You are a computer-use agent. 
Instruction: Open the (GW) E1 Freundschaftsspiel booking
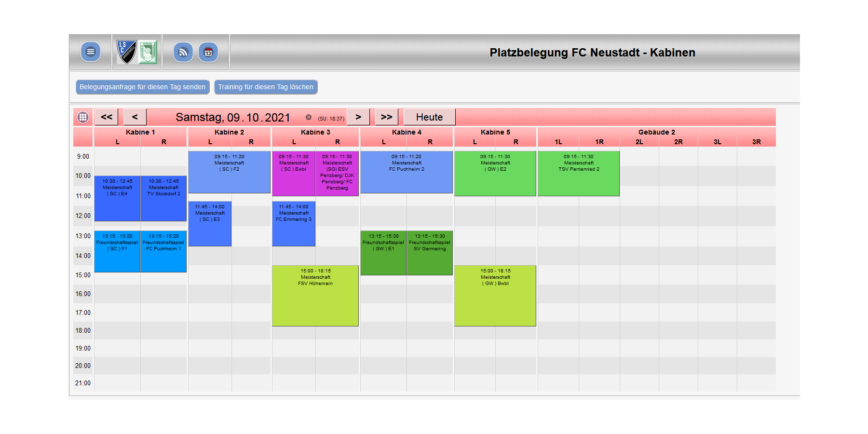tap(383, 253)
